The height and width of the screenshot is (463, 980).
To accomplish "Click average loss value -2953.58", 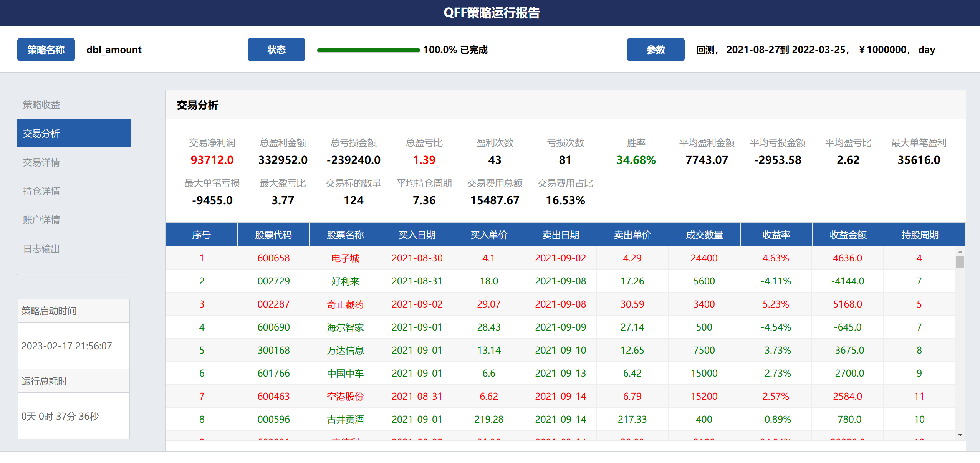I will [x=777, y=160].
